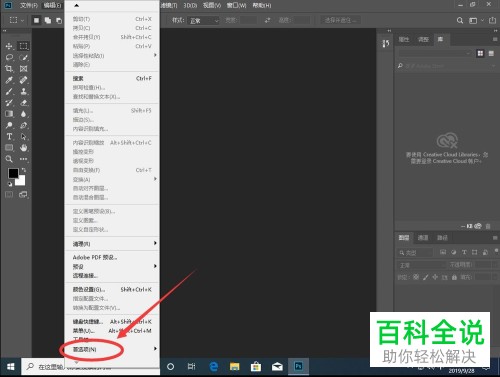Select the Eyedropper tool
Screen dimensions: 500x377
pos(9,80)
